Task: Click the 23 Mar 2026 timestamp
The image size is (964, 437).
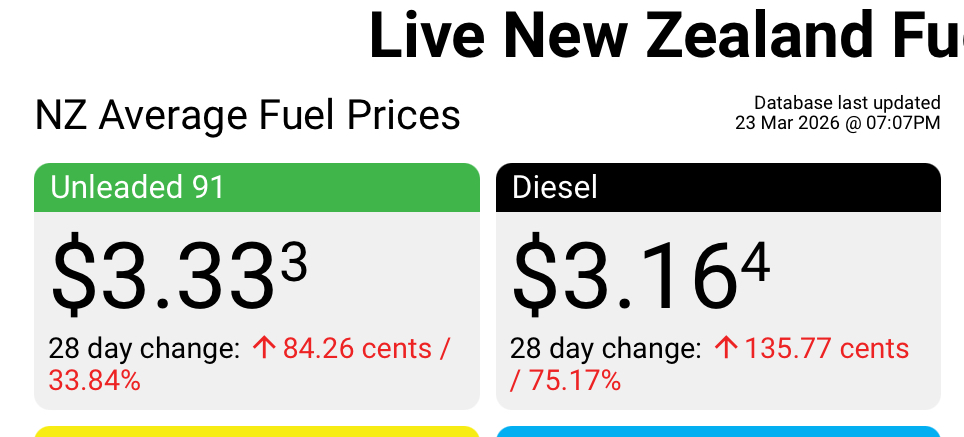Action: tap(837, 123)
